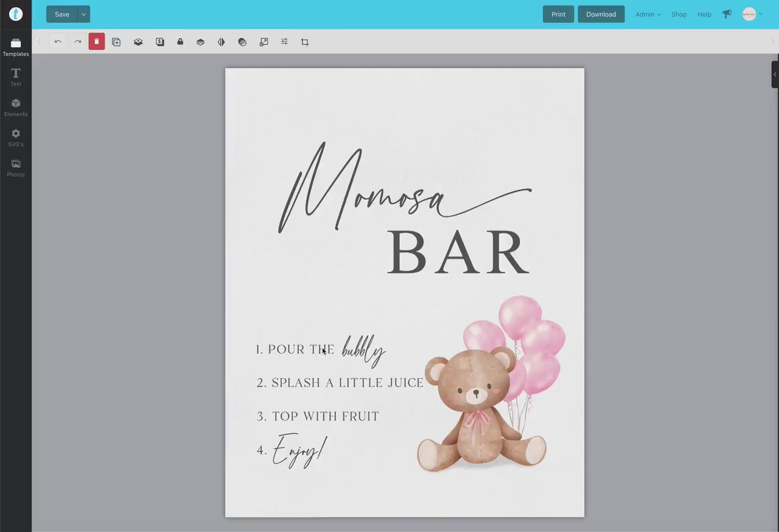Select the "3. TOP WITH FRUIT" text
The height and width of the screenshot is (532, 779).
click(318, 416)
